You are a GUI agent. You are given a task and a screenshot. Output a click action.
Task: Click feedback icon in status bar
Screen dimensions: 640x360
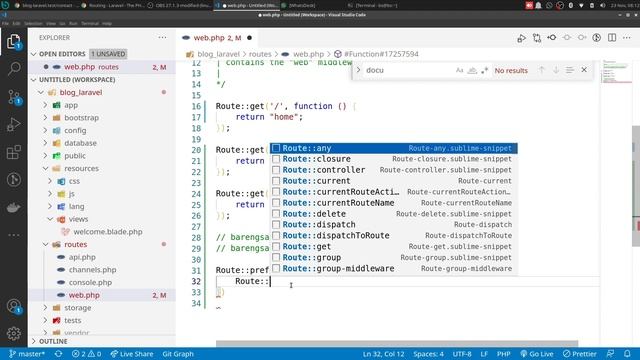[x=610, y=354]
